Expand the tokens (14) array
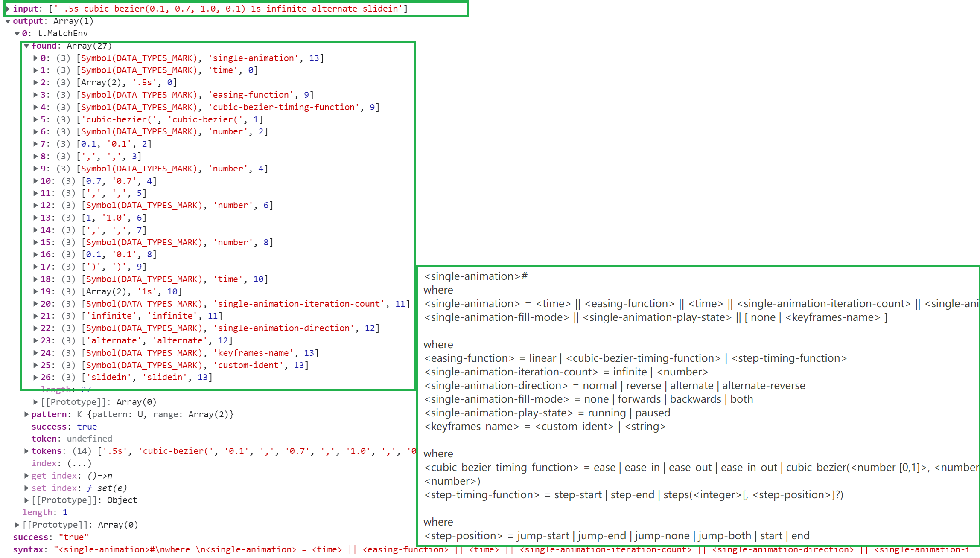 pyautogui.click(x=26, y=451)
